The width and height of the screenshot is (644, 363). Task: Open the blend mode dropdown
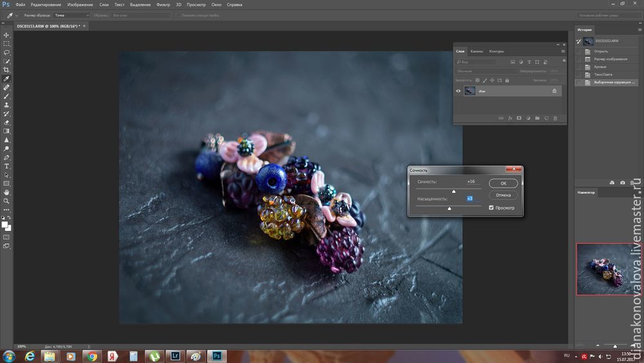486,71
